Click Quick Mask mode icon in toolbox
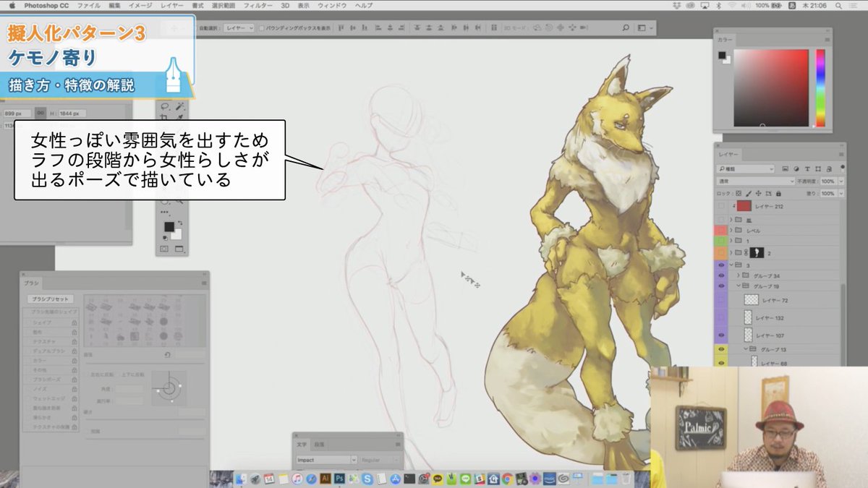868x488 pixels. 164,249
